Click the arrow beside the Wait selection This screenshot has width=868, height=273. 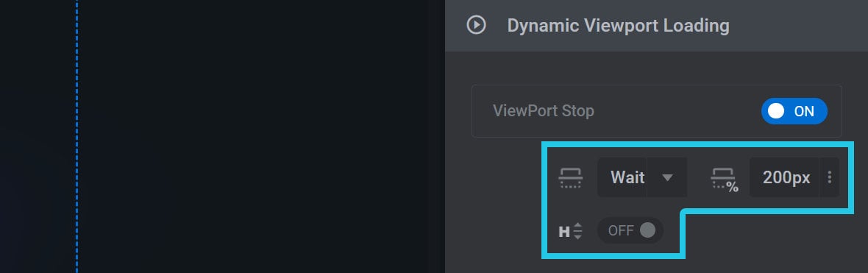click(x=667, y=178)
